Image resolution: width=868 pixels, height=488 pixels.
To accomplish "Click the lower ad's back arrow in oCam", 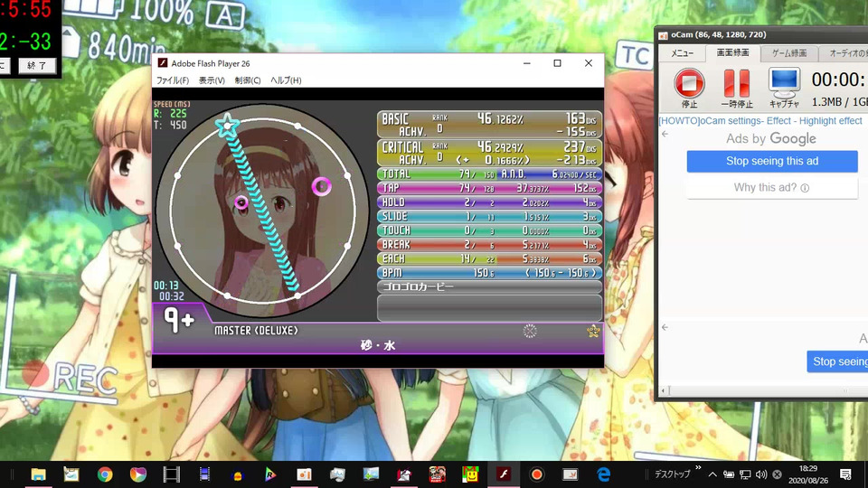I will [665, 327].
